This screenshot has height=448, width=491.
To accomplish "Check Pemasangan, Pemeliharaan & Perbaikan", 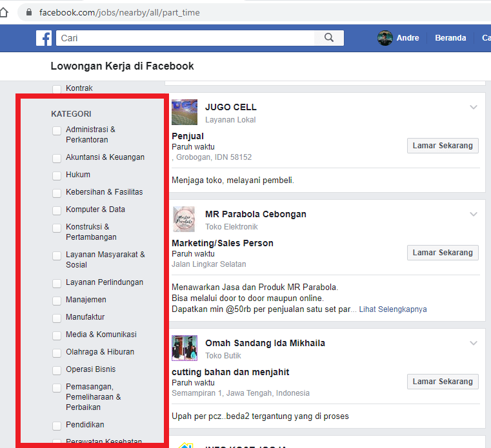I will (57, 387).
